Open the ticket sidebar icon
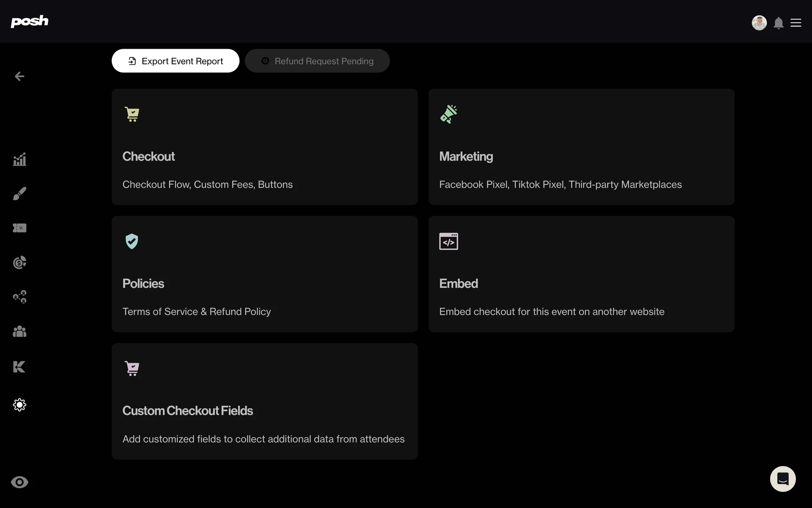Viewport: 812px width, 508px height. 19,228
